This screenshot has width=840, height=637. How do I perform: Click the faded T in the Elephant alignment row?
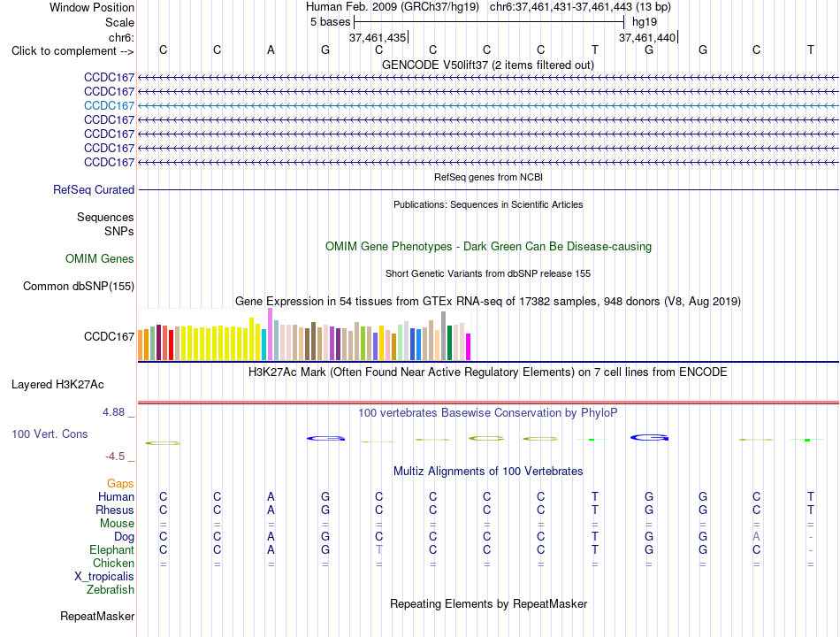[x=379, y=549]
